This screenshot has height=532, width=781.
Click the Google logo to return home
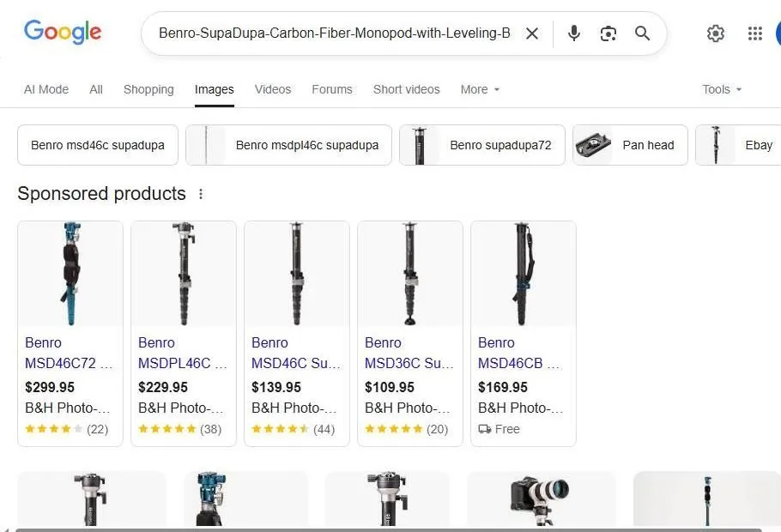(63, 32)
